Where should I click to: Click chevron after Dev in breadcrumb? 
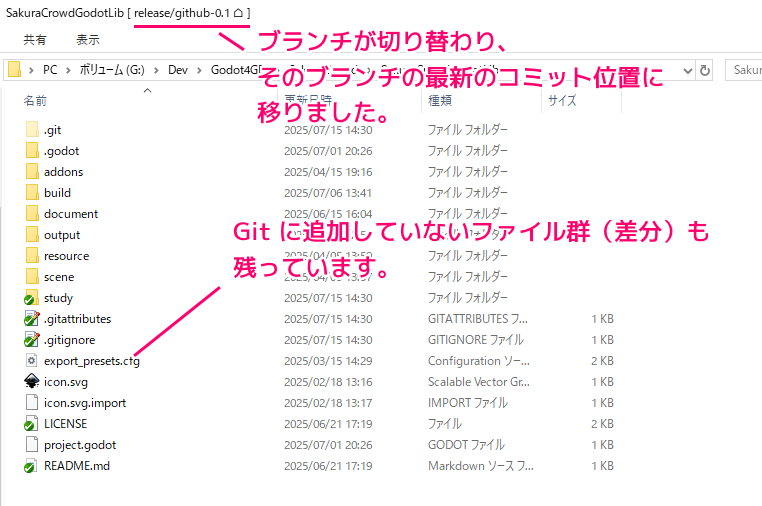pos(198,70)
